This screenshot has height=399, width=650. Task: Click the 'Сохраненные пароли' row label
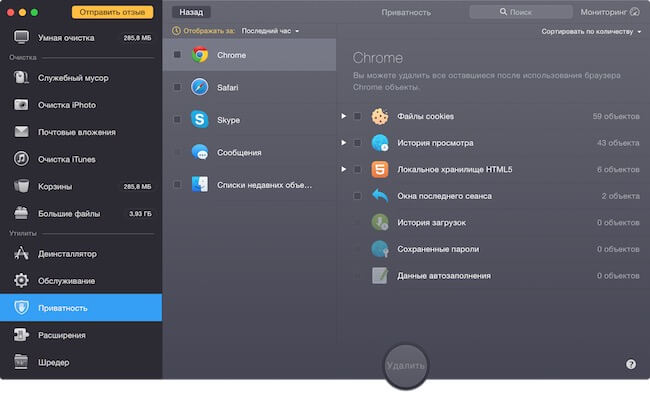click(438, 249)
